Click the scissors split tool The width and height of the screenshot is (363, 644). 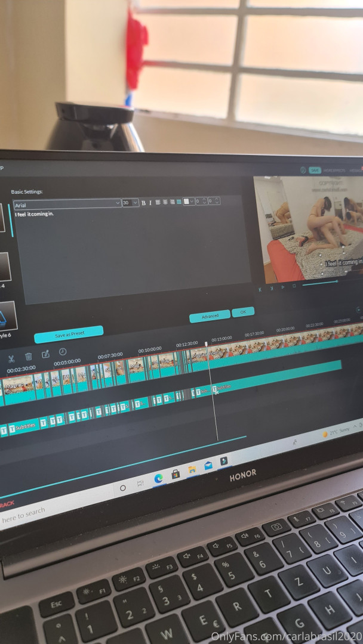(11, 358)
